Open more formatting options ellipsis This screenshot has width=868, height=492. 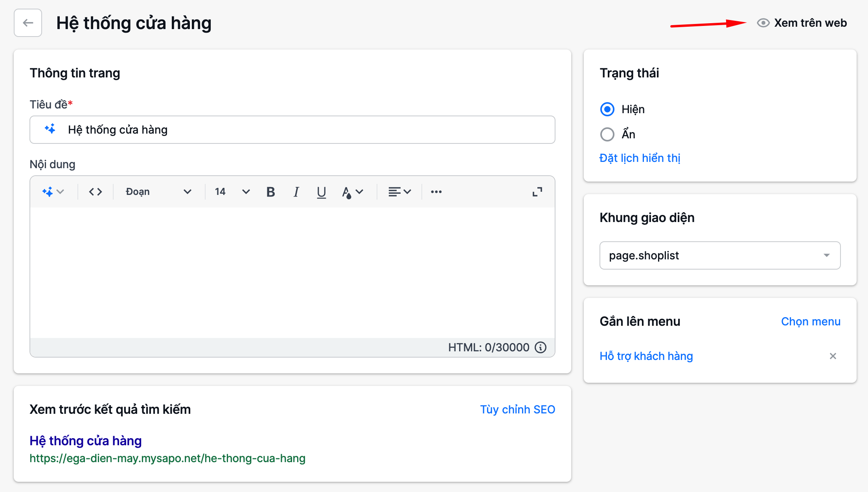coord(436,192)
